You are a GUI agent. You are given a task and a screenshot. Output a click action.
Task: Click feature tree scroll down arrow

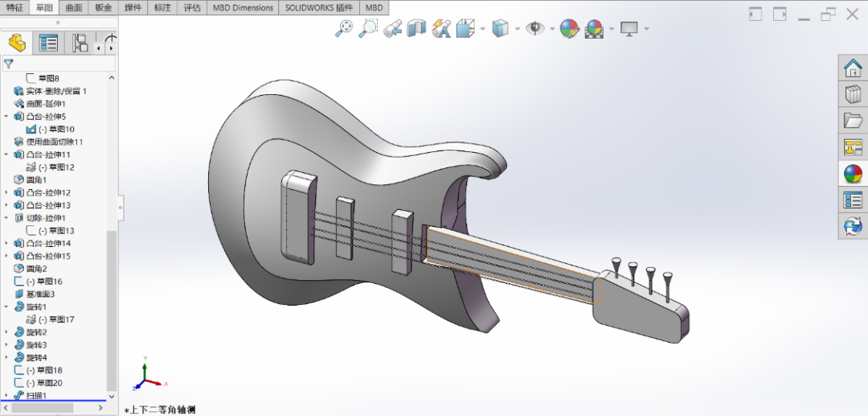pyautogui.click(x=112, y=396)
